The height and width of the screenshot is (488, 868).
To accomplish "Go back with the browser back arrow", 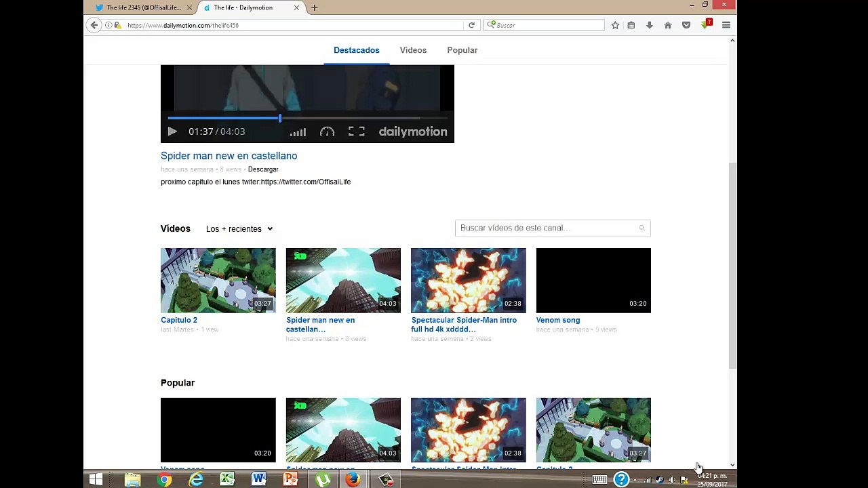I will [x=94, y=25].
